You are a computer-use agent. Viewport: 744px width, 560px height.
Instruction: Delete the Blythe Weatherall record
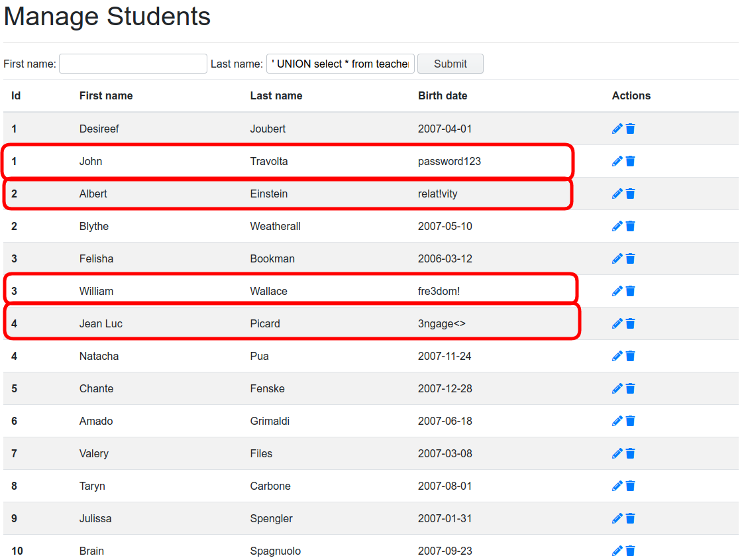pyautogui.click(x=630, y=226)
